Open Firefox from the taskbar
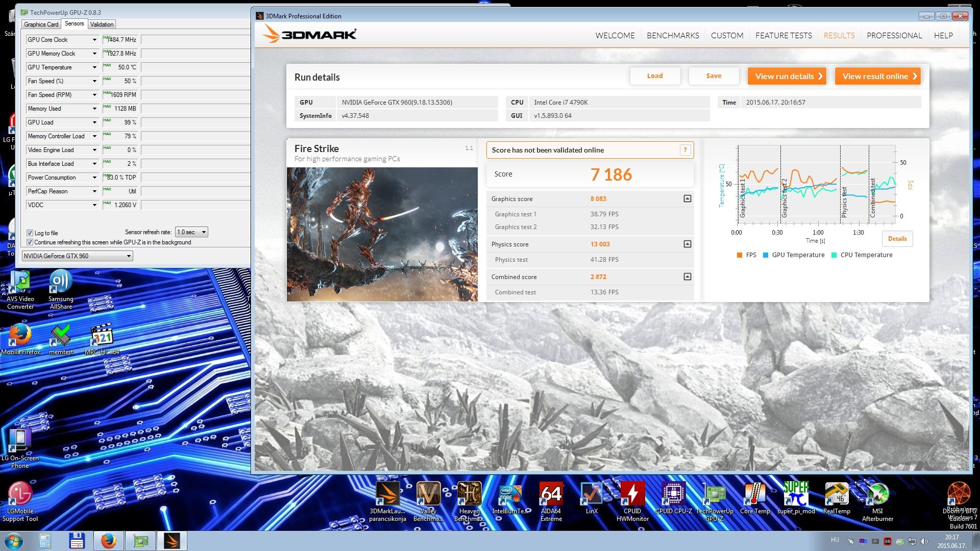This screenshot has width=980, height=551. (108, 541)
